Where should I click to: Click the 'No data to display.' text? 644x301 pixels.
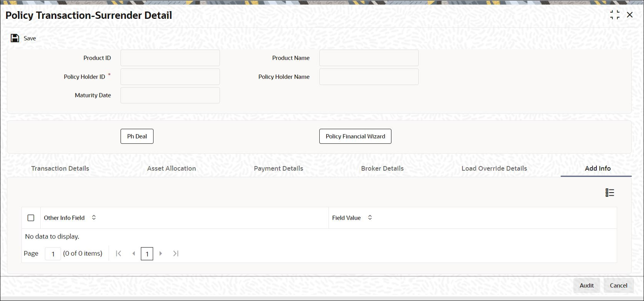tap(52, 237)
